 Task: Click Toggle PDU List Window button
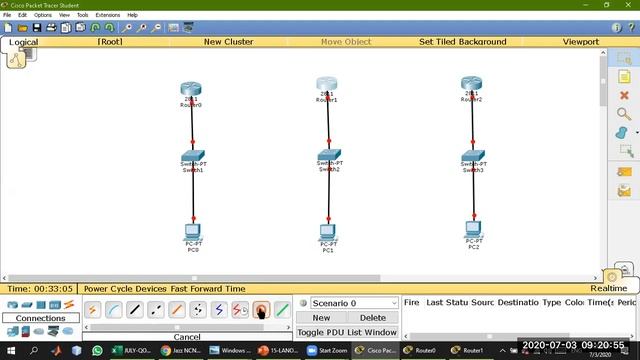347,332
